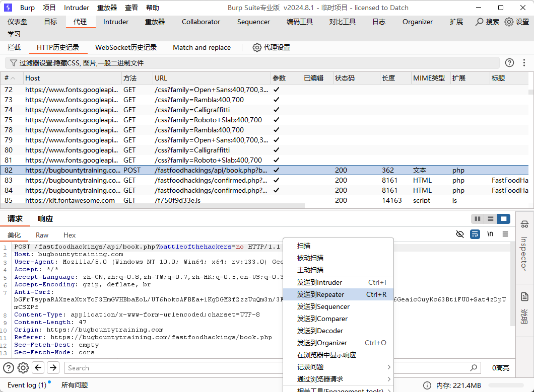
Task: Open Event log (1) in status bar
Action: [x=27, y=385]
